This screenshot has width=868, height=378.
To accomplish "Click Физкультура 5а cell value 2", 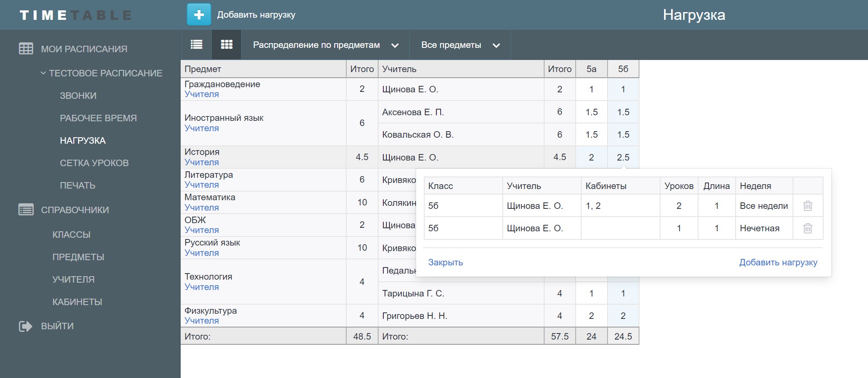I will pyautogui.click(x=592, y=316).
